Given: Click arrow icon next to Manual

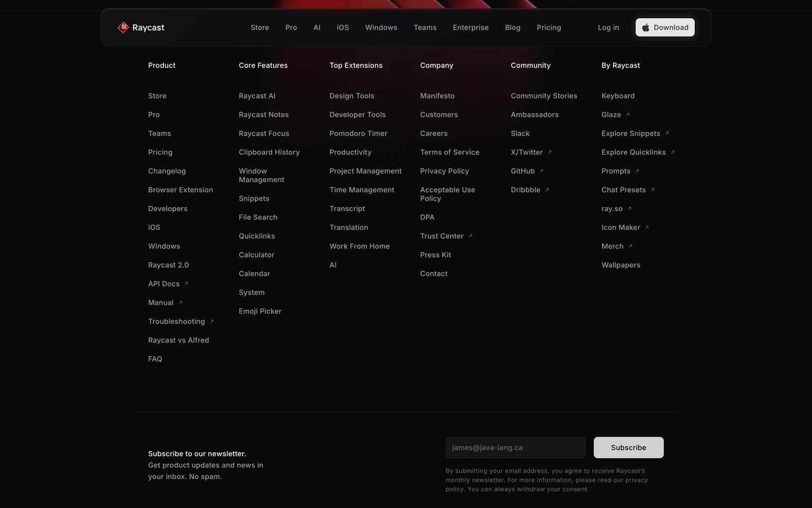Looking at the screenshot, I should pos(180,303).
